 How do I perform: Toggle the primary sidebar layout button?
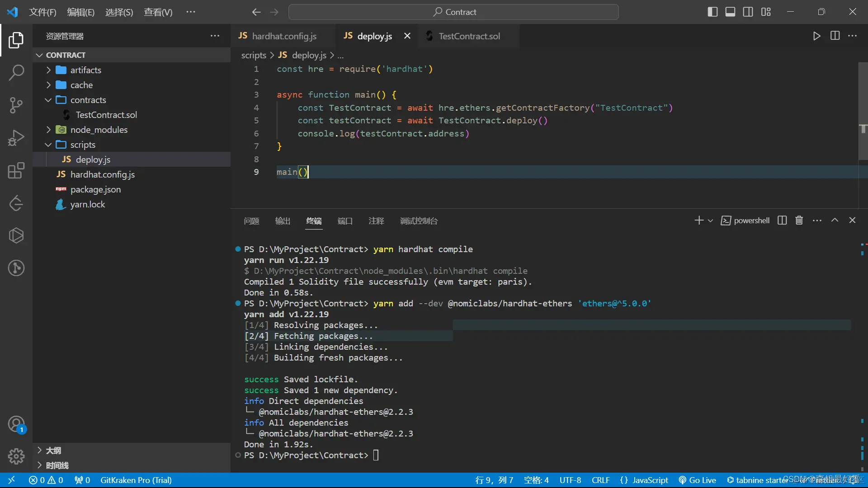tap(712, 12)
